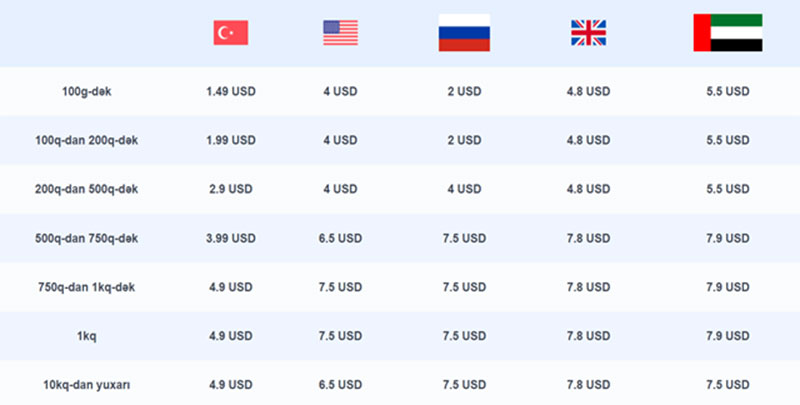Image resolution: width=800 pixels, height=405 pixels.
Task: Click USA price in 500q-dan 750q-dək row
Action: coord(340,238)
